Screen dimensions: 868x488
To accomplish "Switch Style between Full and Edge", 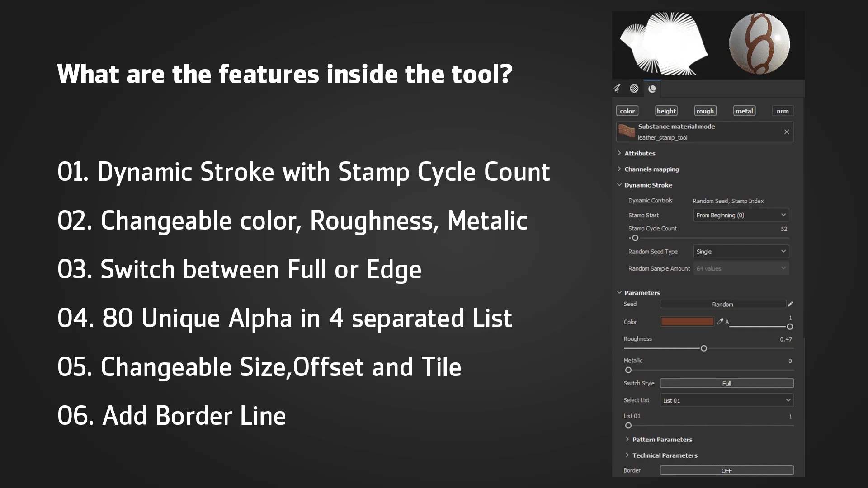I will pos(726,383).
